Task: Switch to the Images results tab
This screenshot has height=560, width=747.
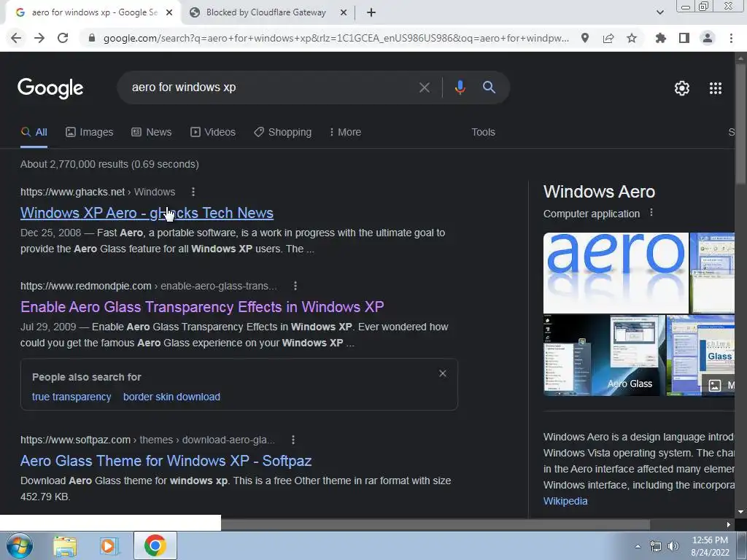Action: coord(90,133)
